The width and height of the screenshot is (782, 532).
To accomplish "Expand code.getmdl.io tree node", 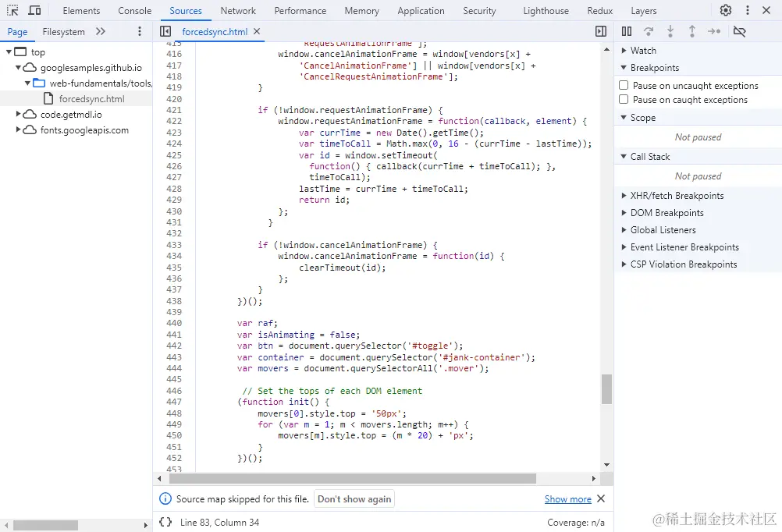I will tap(18, 114).
